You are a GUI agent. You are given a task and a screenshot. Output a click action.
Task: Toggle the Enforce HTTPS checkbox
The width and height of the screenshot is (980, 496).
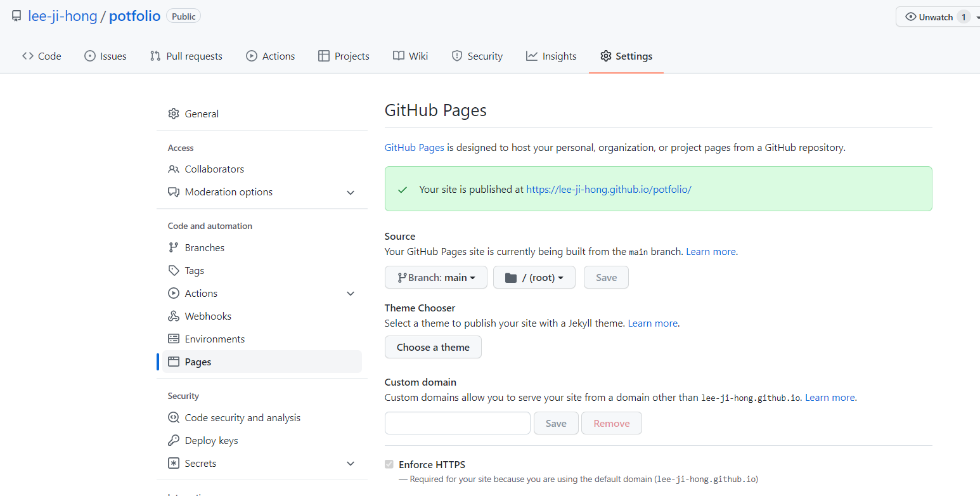tap(389, 464)
